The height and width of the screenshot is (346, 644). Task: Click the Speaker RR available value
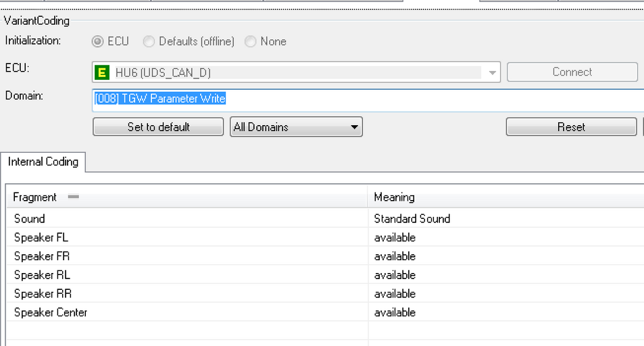point(395,294)
